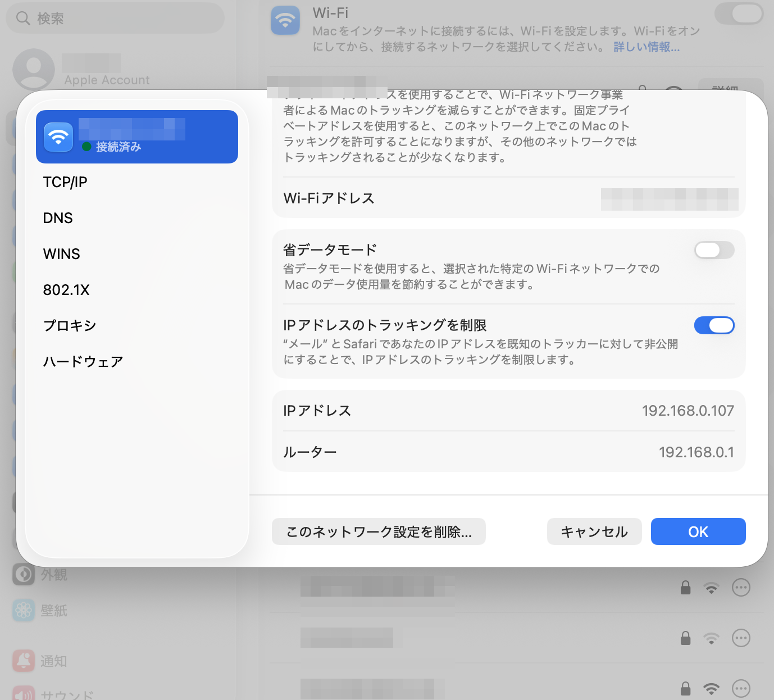Click the lock icon of the top listed network
Screen dimensions: 774x700
coord(685,588)
